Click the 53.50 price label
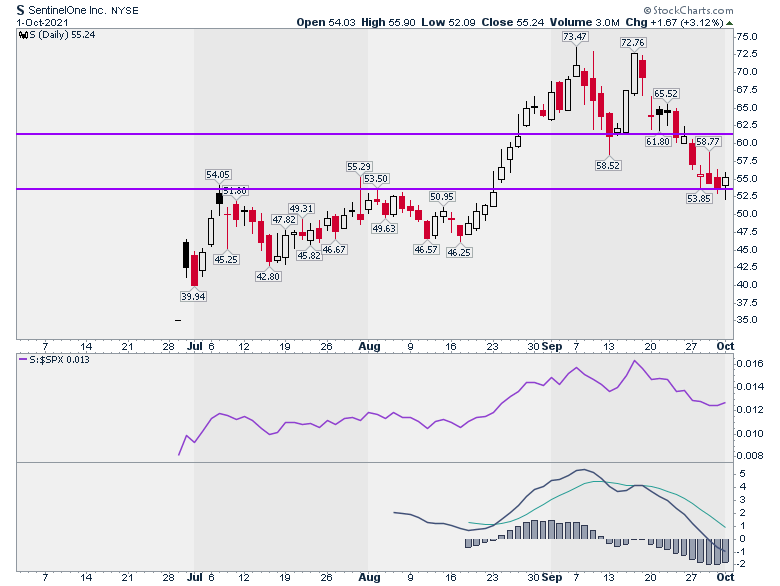 376,179
